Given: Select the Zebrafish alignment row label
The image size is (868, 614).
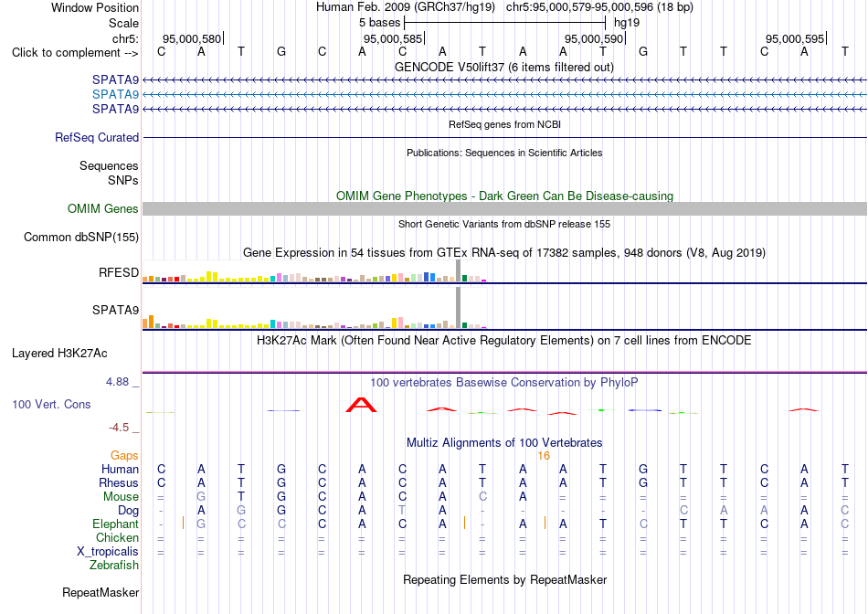Looking at the screenshot, I should coord(114,566).
